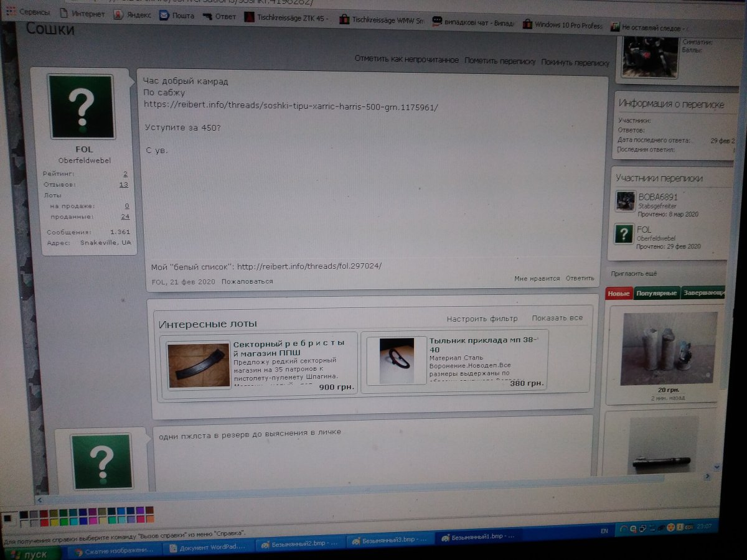The image size is (747, 560).
Task: Switch to the Завершающиеся tab
Action: click(x=703, y=292)
